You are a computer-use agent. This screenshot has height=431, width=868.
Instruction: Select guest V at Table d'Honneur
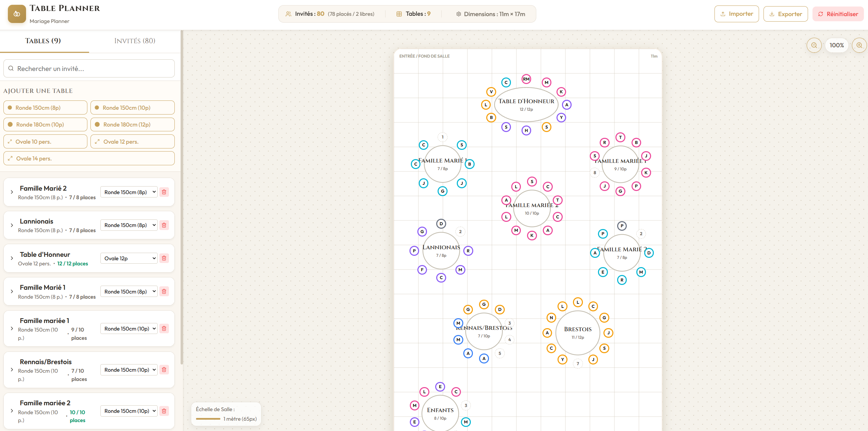pos(491,92)
